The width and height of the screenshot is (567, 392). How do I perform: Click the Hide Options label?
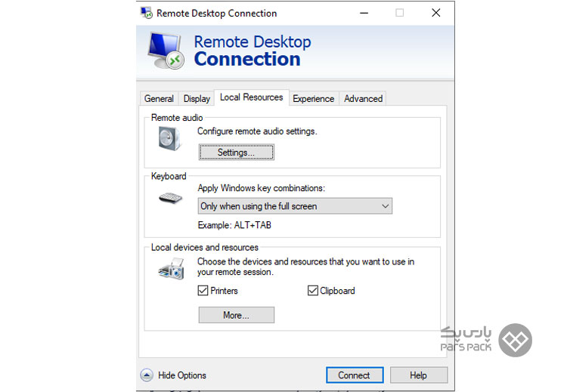(x=182, y=375)
